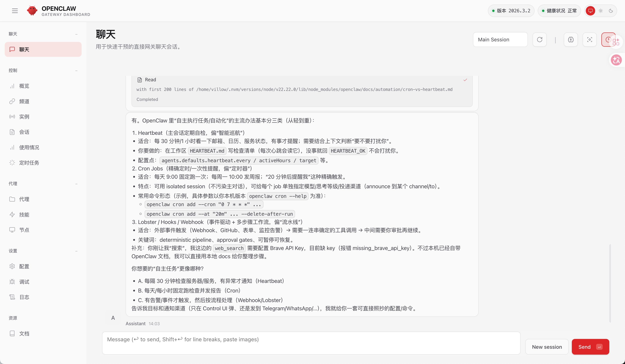
Task: Open 频道 channels page
Action: click(x=43, y=101)
